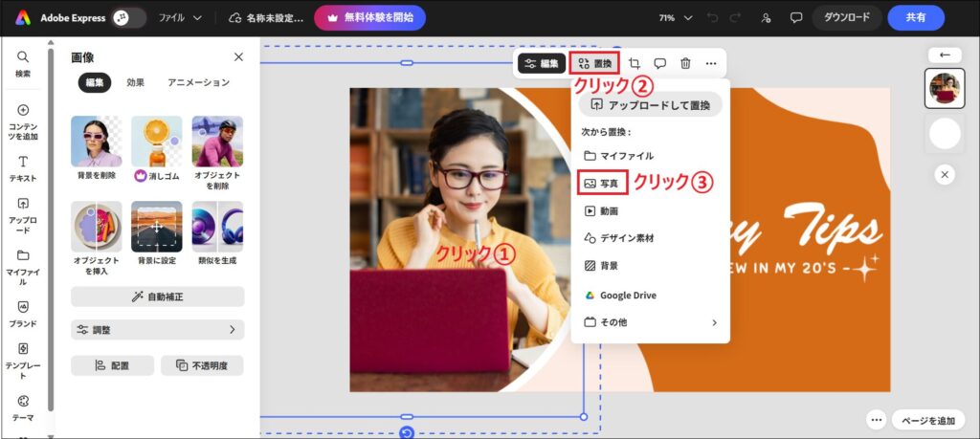980x439 pixels.
Task: Select the page thumbnail on the right
Action: (945, 89)
